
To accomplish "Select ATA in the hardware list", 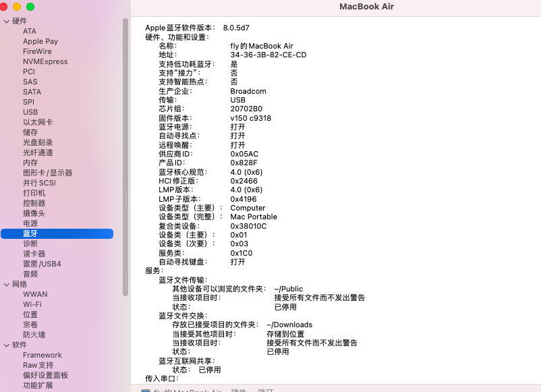I will (x=30, y=31).
